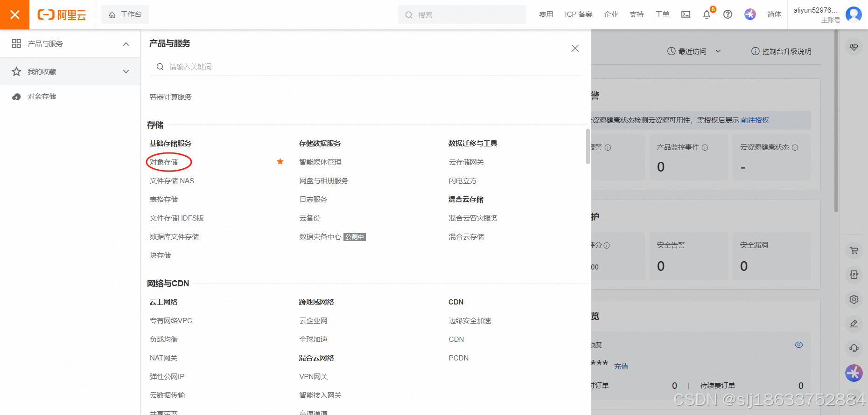This screenshot has width=868, height=415.
Task: Click the help question mark icon
Action: click(x=728, y=14)
